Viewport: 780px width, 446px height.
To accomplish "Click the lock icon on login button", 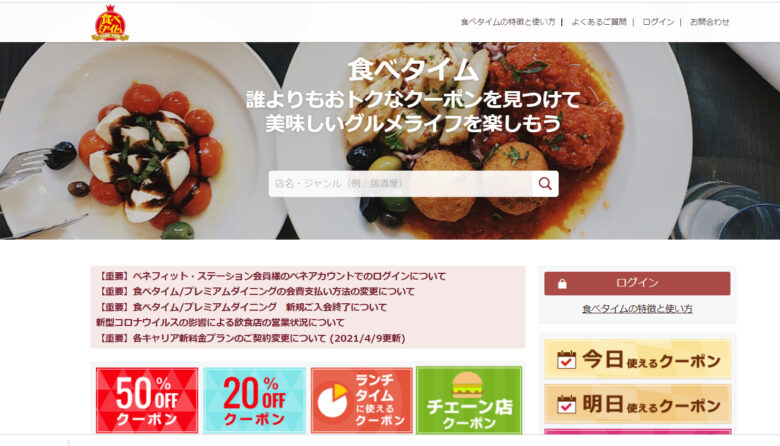I will point(562,284).
